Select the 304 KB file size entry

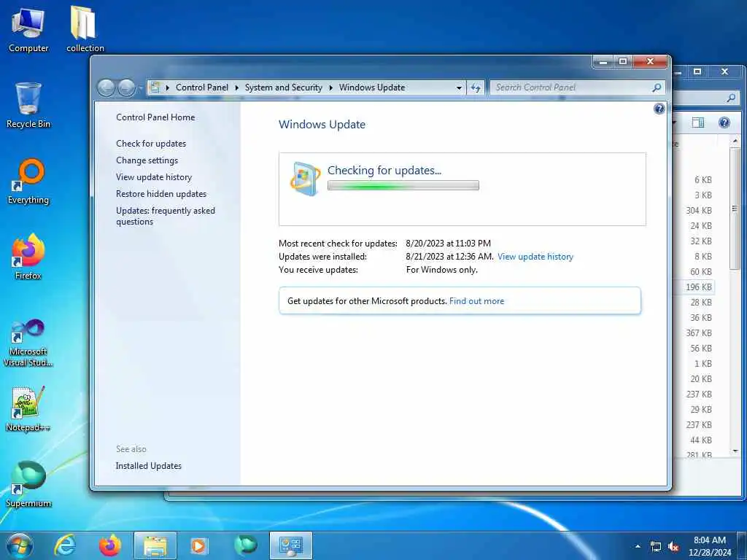tap(699, 211)
